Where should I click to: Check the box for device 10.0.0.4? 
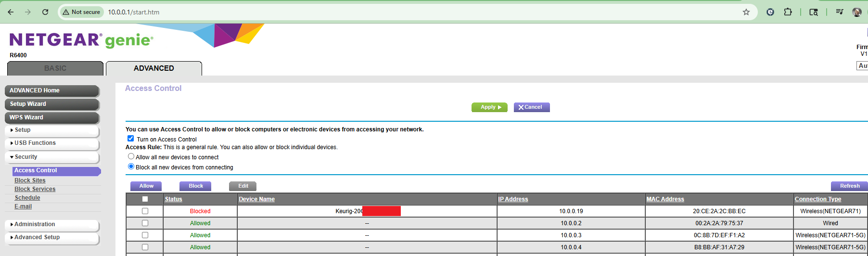point(145,247)
